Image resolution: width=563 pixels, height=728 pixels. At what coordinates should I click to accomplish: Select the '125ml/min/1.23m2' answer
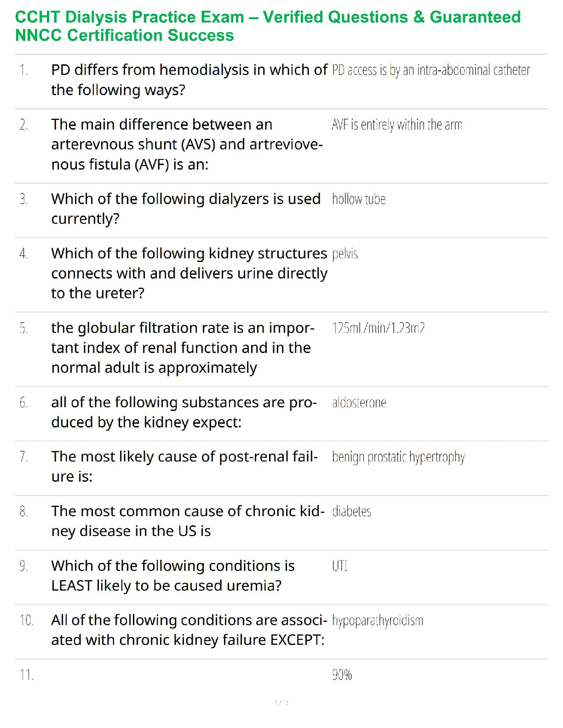coord(379,328)
